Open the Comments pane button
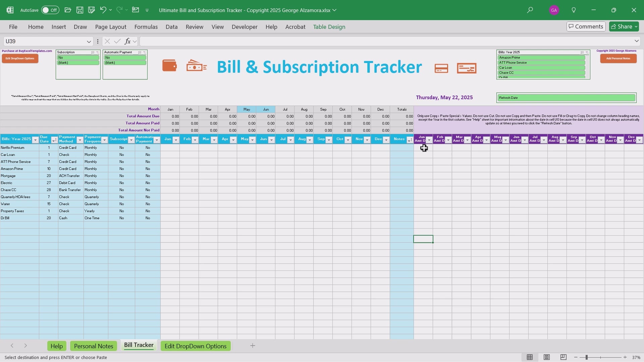 586,26
